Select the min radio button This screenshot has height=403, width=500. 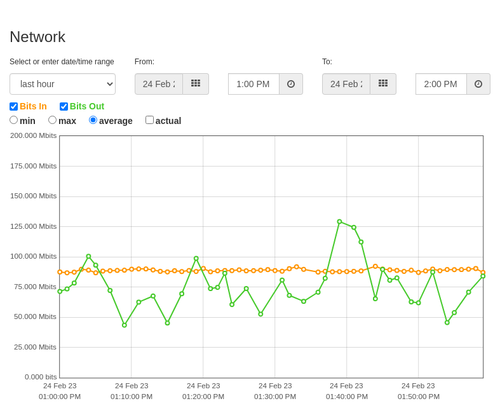[14, 120]
